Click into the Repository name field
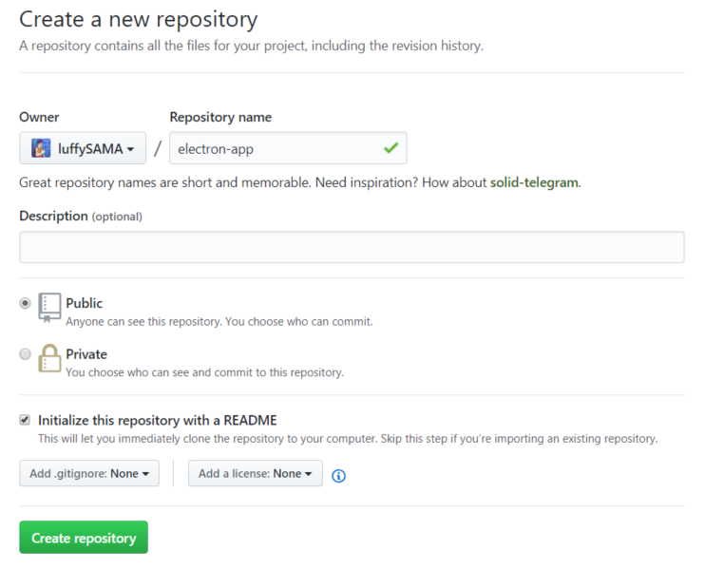705x588 pixels. point(288,148)
